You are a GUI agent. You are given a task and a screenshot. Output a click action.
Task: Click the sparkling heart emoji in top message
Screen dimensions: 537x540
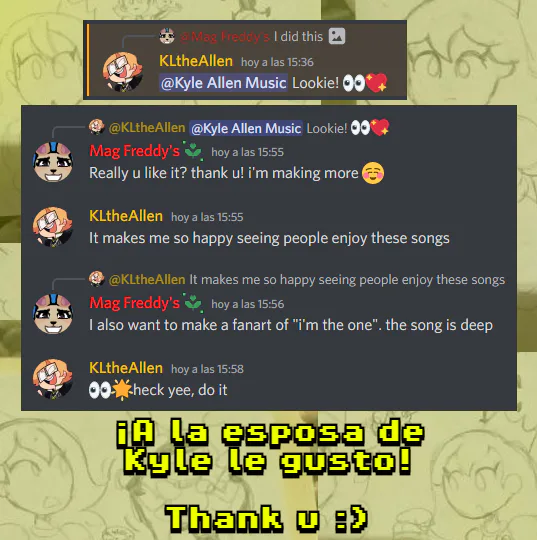pyautogui.click(x=376, y=83)
